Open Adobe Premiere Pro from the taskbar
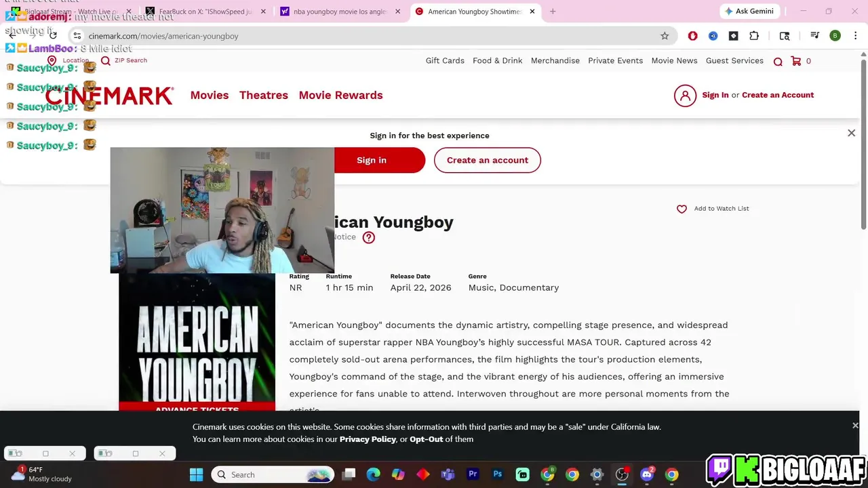The width and height of the screenshot is (868, 488). [473, 474]
